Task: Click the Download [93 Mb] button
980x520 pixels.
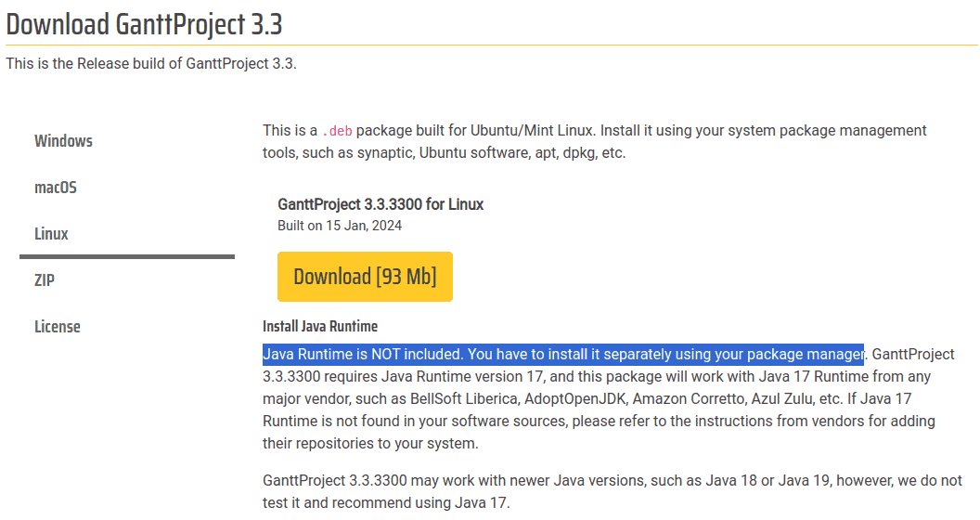Action: pyautogui.click(x=365, y=277)
